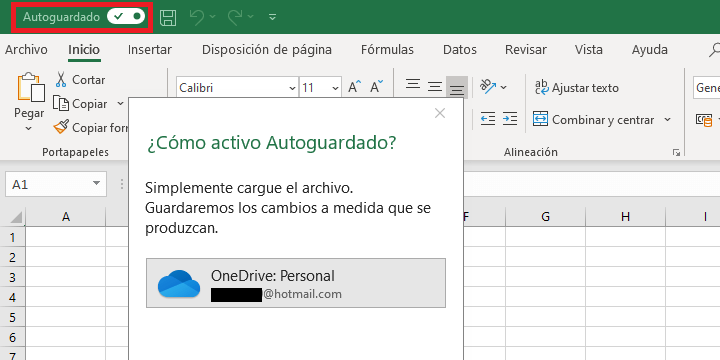Screen dimensions: 720x360
Task: Click the decrease indent icon
Action: 488,119
